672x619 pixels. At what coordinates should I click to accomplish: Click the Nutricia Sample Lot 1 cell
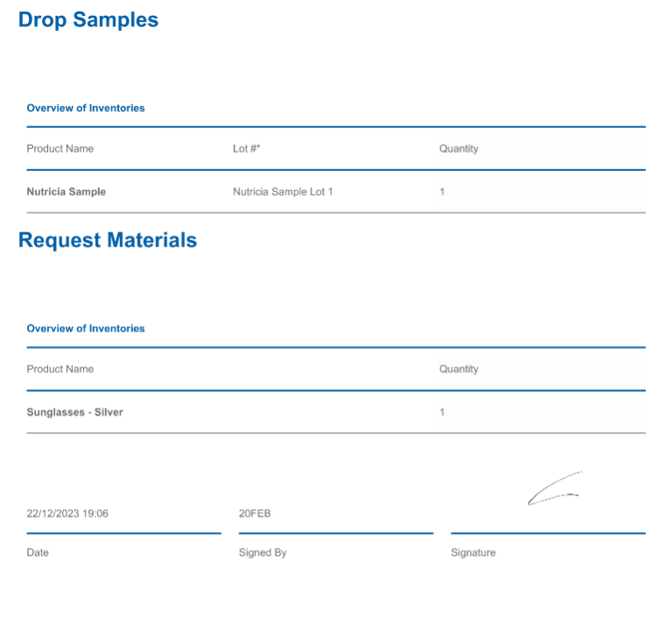pyautogui.click(x=283, y=191)
